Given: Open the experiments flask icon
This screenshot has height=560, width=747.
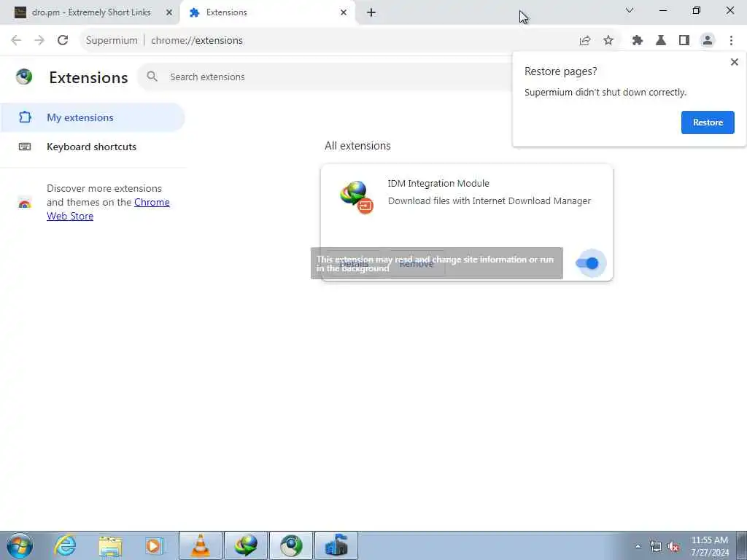Looking at the screenshot, I should [661, 41].
